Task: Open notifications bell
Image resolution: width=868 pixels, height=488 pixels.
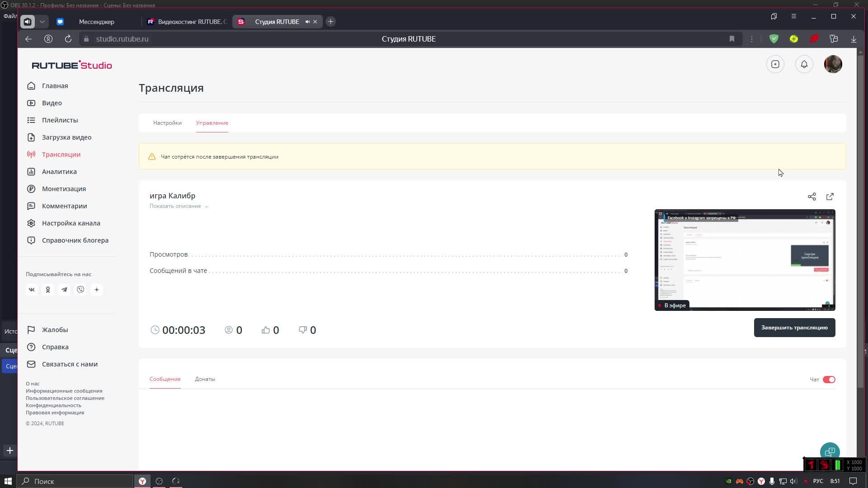Action: coord(804,64)
